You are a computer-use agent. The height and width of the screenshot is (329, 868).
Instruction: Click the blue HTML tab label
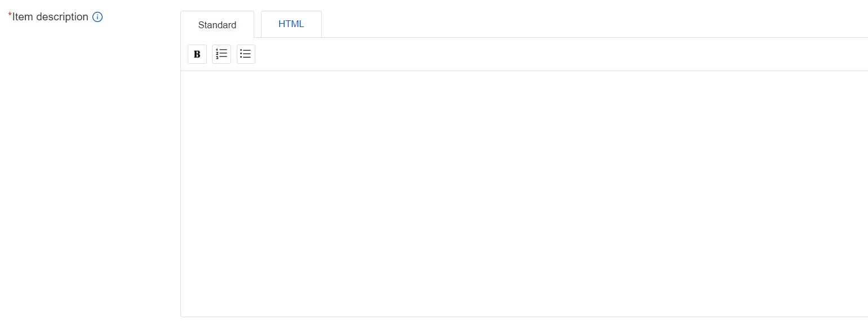coord(291,24)
